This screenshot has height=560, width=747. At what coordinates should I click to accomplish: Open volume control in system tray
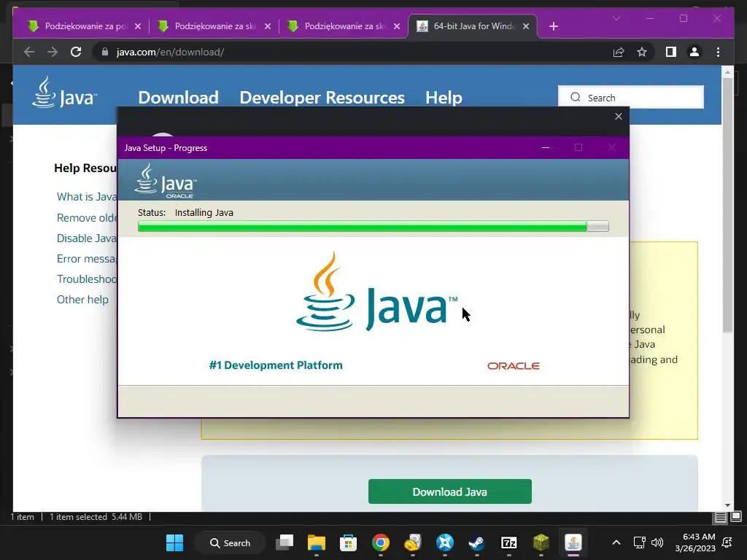[x=657, y=542]
